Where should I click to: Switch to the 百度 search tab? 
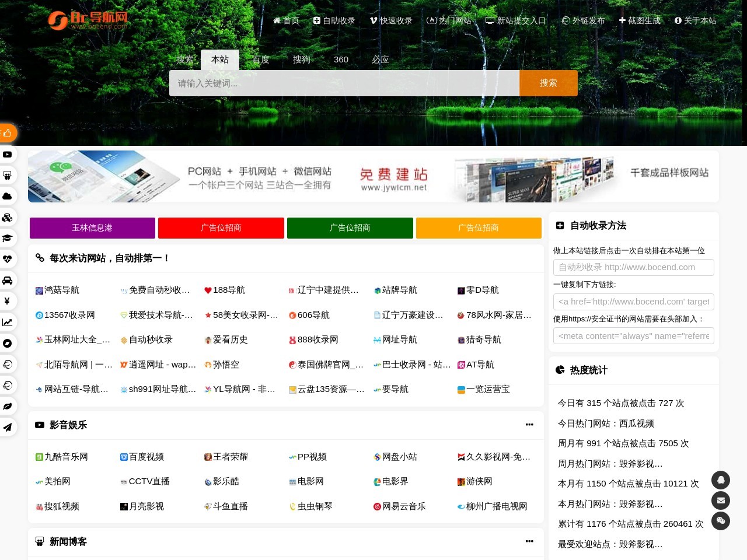pos(261,60)
